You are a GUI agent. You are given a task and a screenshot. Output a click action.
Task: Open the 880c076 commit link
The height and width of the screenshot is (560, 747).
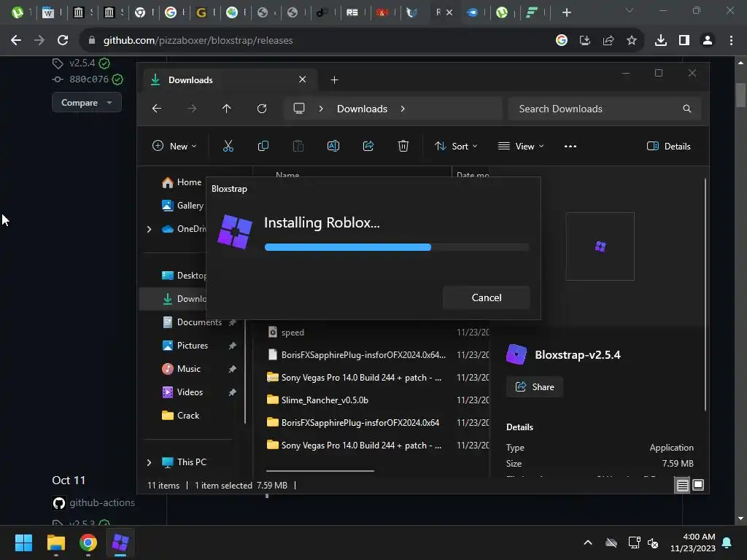tap(88, 79)
